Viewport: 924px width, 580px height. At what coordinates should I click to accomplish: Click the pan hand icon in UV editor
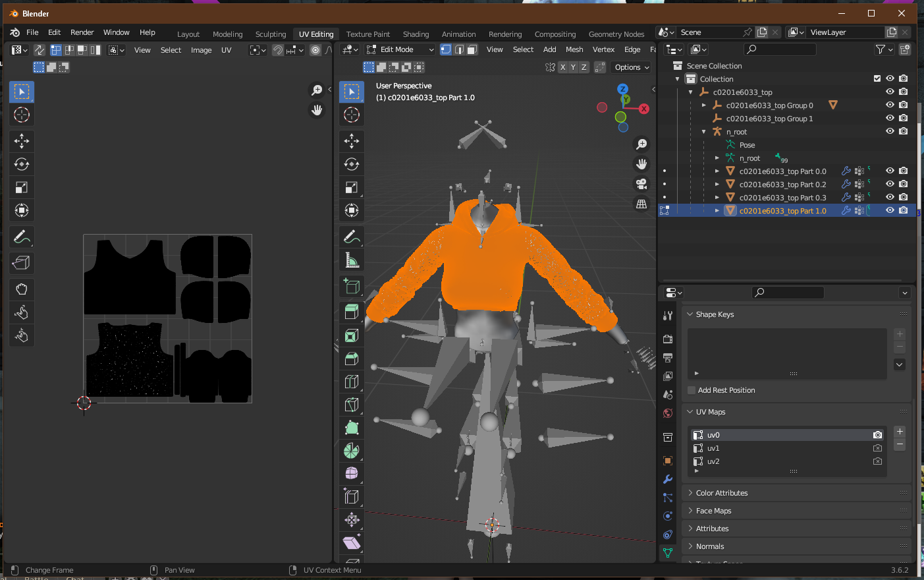317,110
